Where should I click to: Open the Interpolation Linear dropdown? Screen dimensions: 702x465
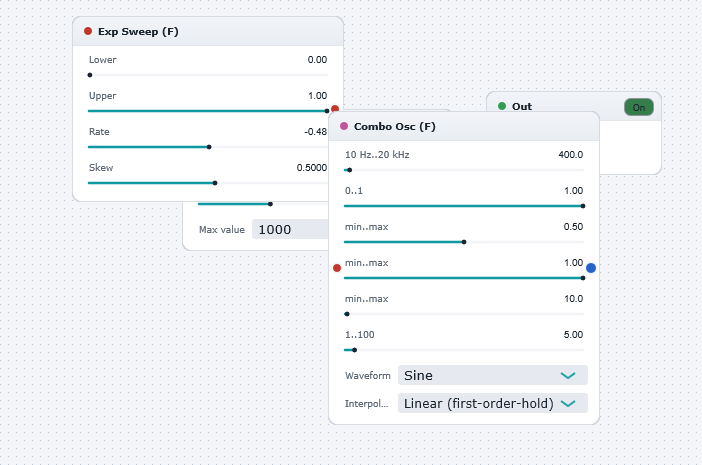pos(492,403)
